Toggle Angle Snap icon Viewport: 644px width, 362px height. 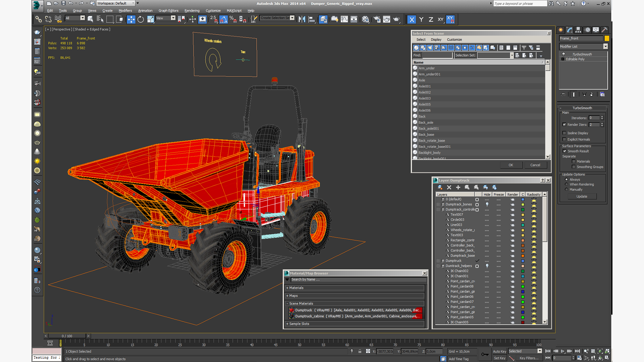tap(224, 19)
